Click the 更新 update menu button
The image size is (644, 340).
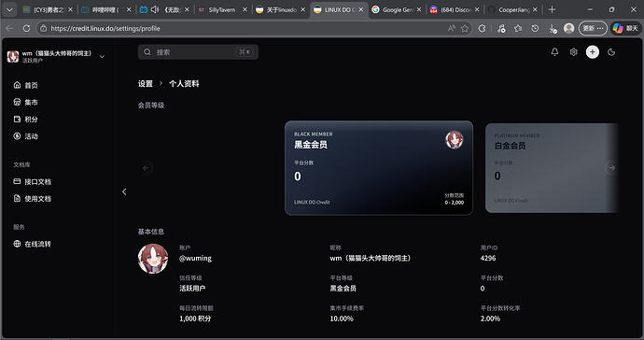tap(593, 28)
